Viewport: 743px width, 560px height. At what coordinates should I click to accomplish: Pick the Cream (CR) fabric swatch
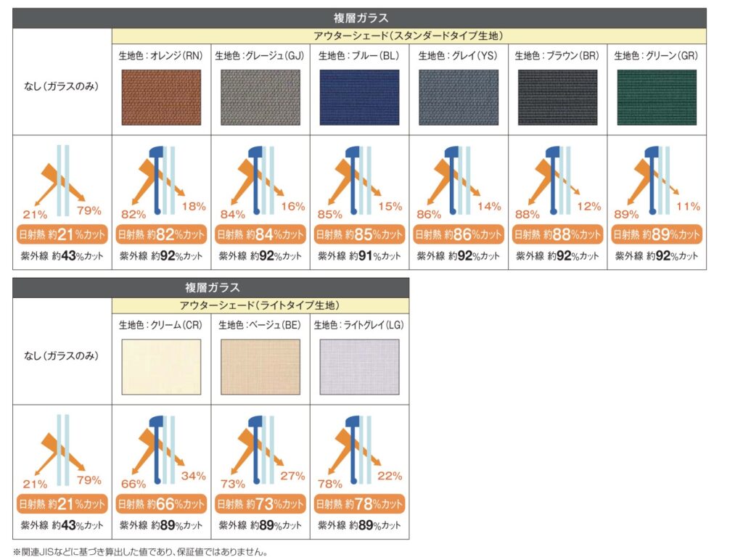161,368
